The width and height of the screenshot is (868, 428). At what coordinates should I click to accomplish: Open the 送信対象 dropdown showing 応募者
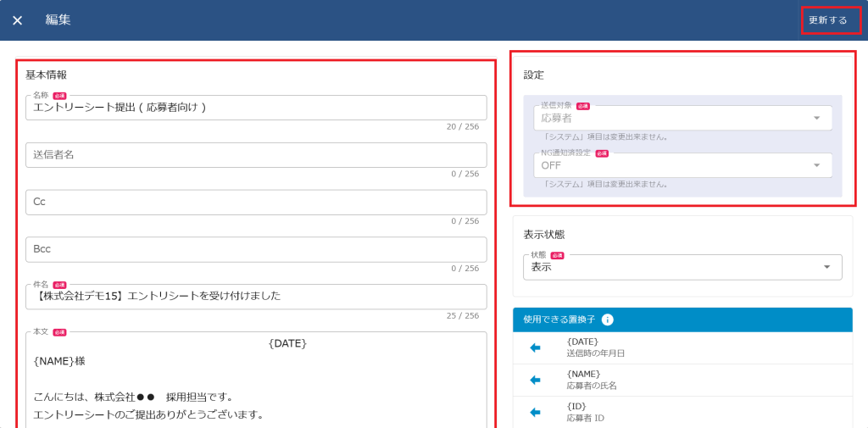(x=682, y=118)
